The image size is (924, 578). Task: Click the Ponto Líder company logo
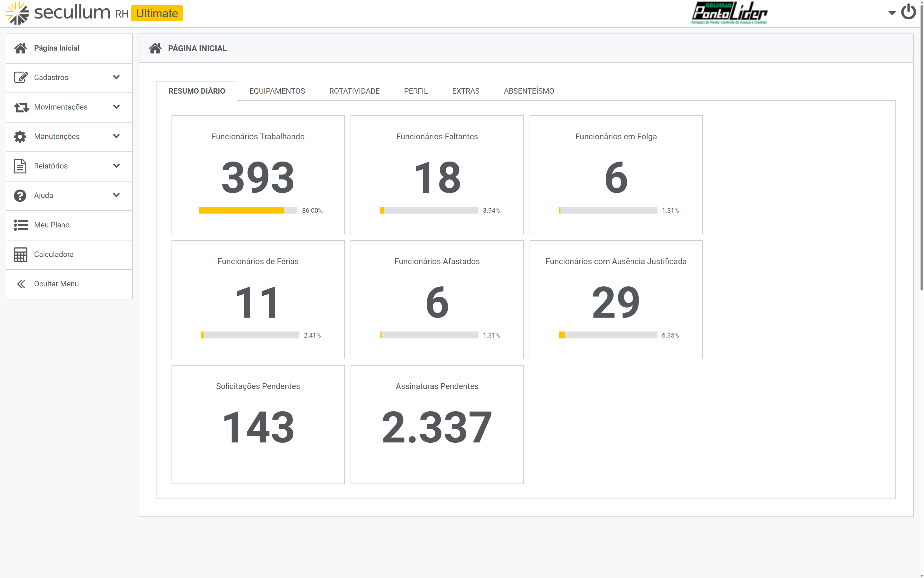tap(729, 13)
